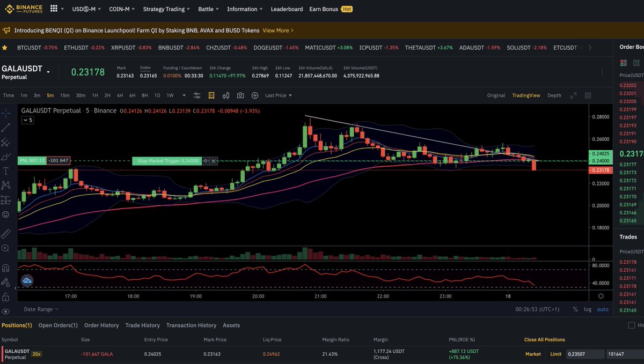Click Close All Positions
The image size is (644, 364).
coord(545,339)
